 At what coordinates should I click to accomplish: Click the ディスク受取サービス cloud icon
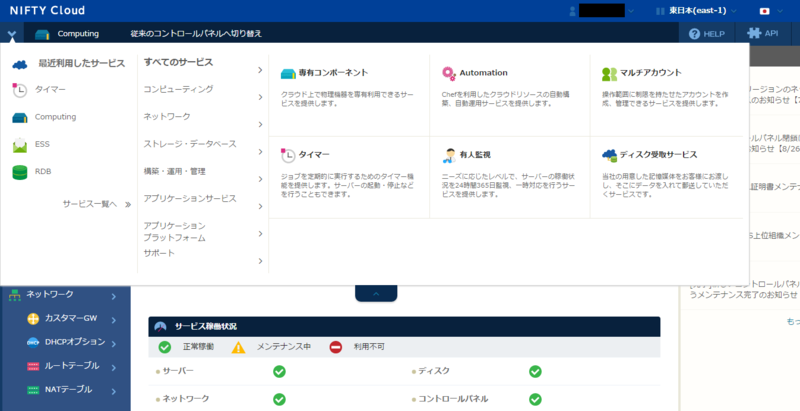609,155
